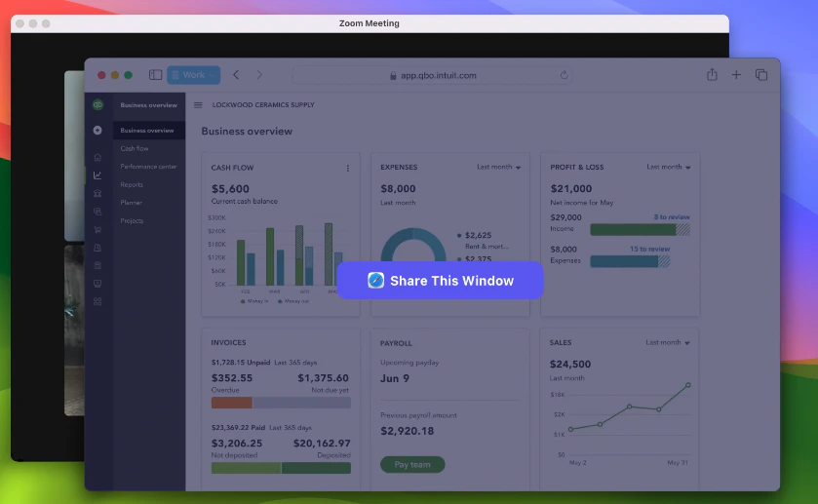This screenshot has width=818, height=504.
Task: Open Reports in side menu
Action: pos(132,184)
